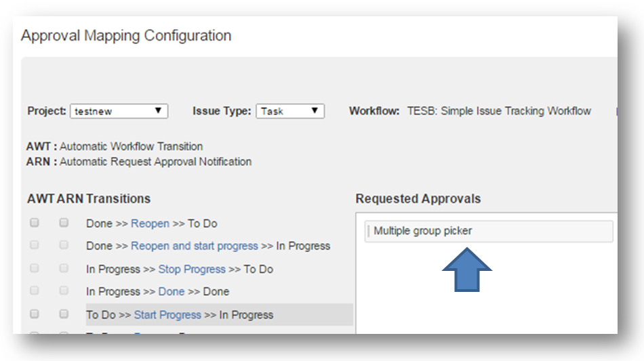Enable AWT checkbox for Start Progress transition

(35, 314)
